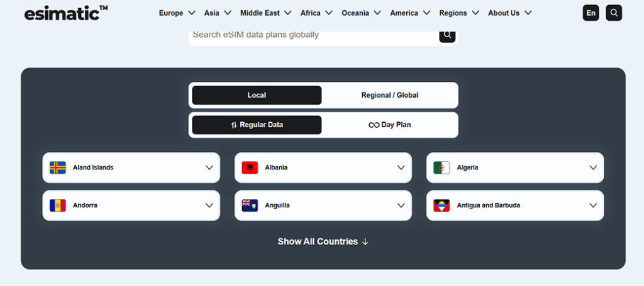This screenshot has height=286, width=644.
Task: Click Show All Countries
Action: (323, 241)
